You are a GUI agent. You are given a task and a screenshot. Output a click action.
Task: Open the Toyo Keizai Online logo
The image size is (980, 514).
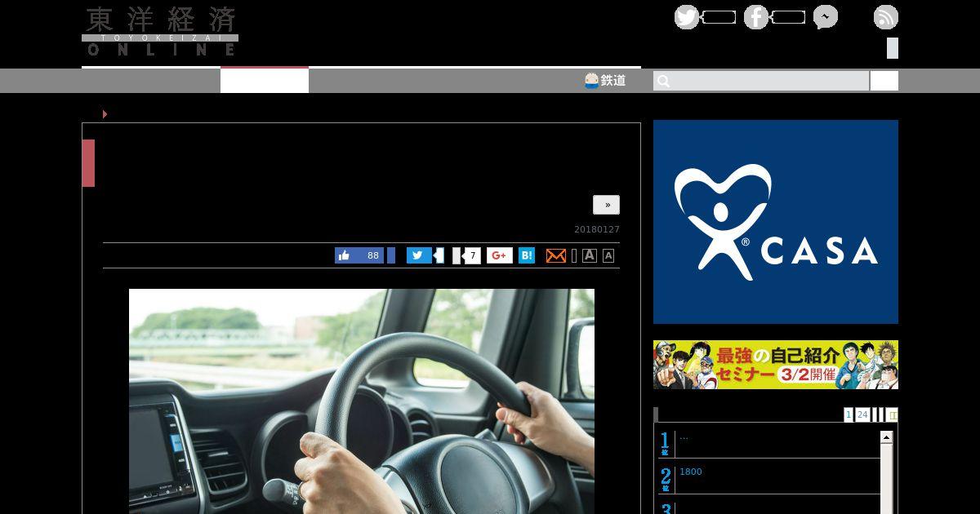[x=160, y=31]
